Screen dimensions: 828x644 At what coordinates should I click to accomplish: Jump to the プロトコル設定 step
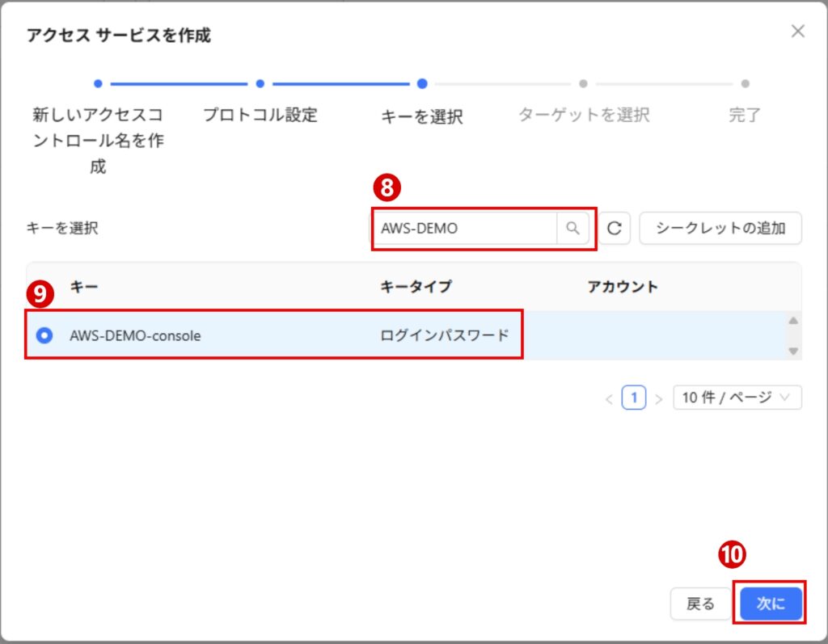click(x=260, y=115)
